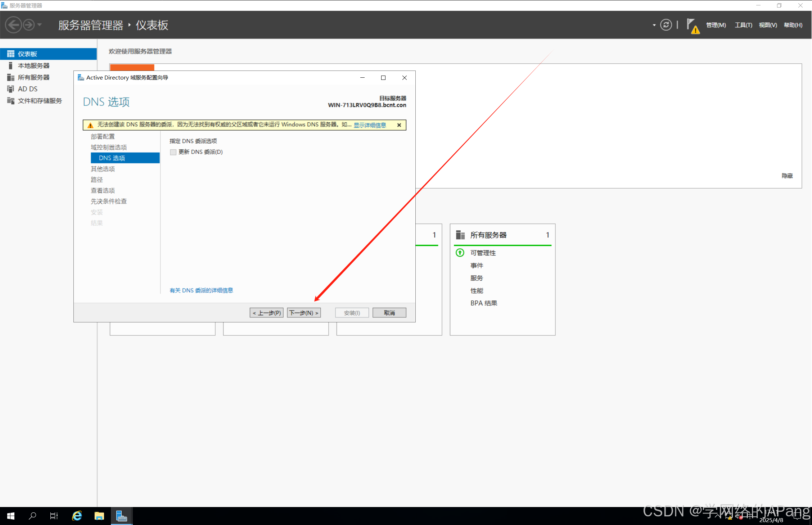This screenshot has width=812, height=525.
Task: Open File Explorer taskbar icon
Action: [x=99, y=516]
